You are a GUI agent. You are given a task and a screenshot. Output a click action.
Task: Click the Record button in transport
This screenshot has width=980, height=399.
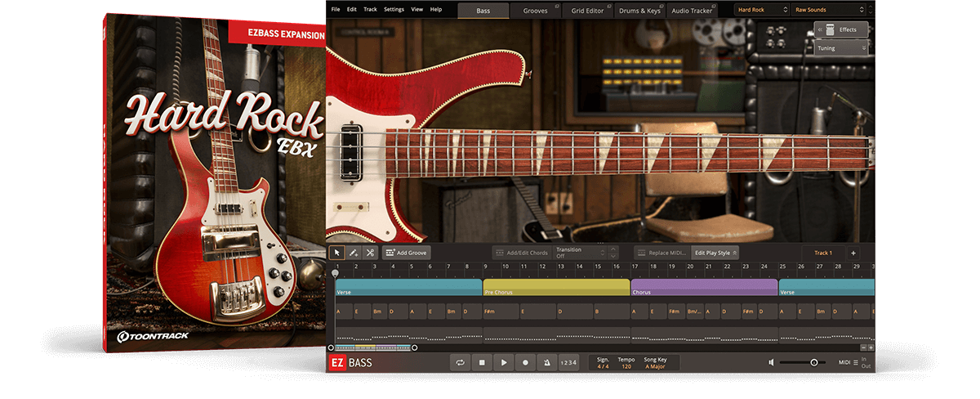pos(525,362)
